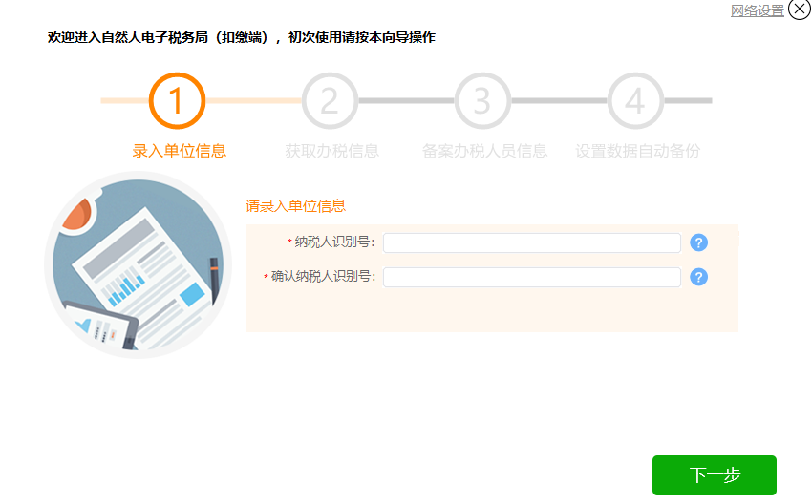Click the 下一步 button
The width and height of the screenshot is (812, 504).
[x=715, y=475]
